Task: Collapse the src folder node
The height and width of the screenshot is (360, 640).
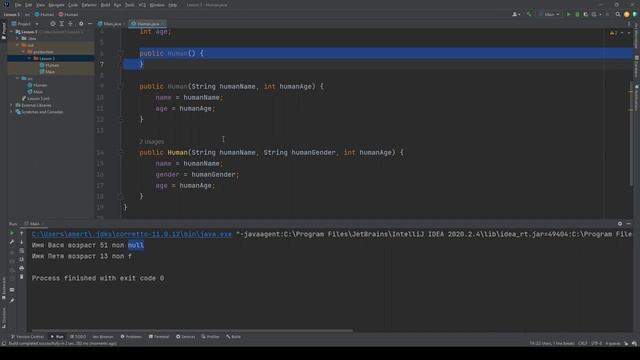Action: coord(18,78)
